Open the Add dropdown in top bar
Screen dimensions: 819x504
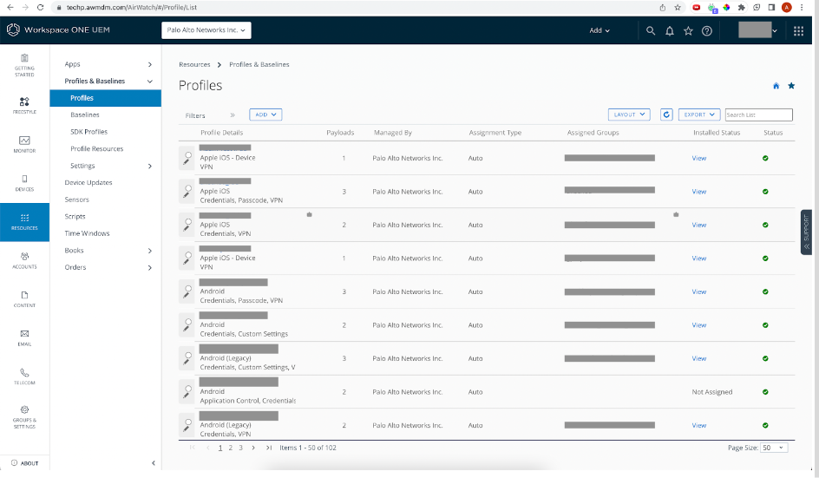pyautogui.click(x=598, y=30)
